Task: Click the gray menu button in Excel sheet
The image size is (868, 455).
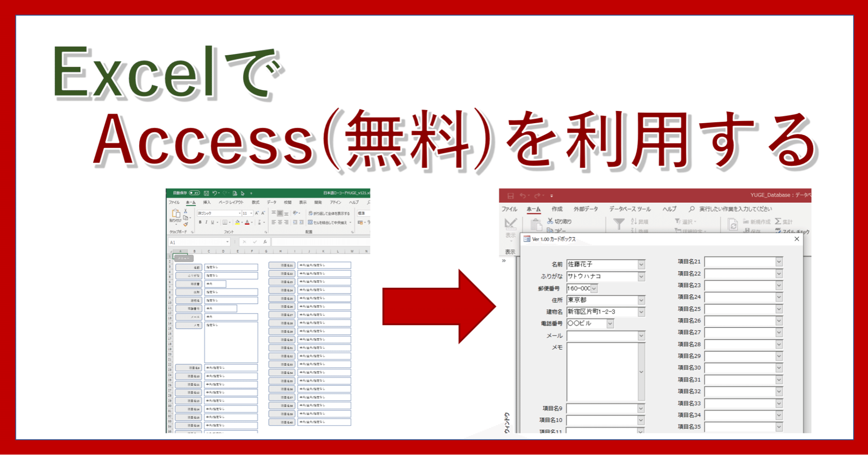Action: tap(184, 258)
